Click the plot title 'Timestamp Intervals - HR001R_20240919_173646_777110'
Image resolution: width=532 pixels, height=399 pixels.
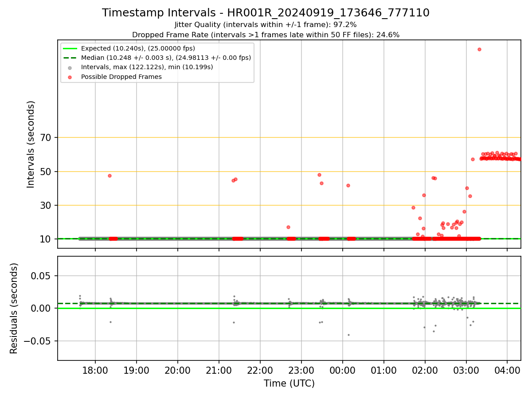[x=266, y=13]
